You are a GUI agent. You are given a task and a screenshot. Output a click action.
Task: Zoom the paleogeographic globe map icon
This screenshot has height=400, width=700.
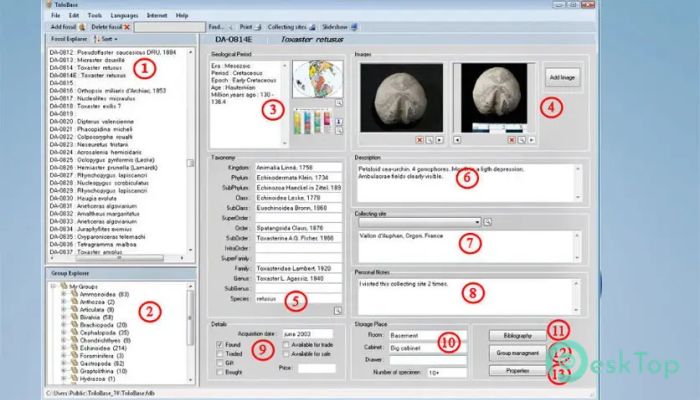click(339, 103)
